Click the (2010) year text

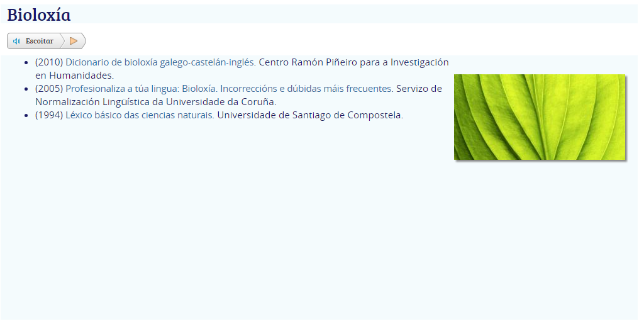49,62
